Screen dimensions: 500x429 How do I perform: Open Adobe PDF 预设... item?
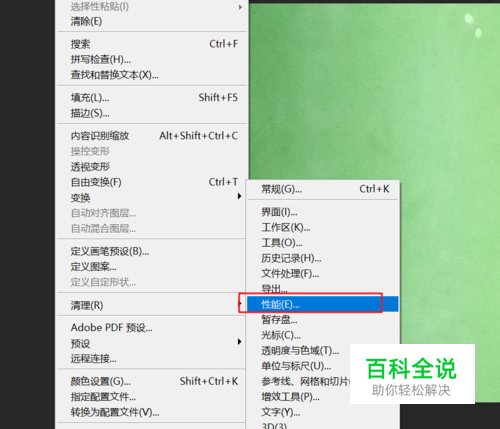(x=152, y=328)
